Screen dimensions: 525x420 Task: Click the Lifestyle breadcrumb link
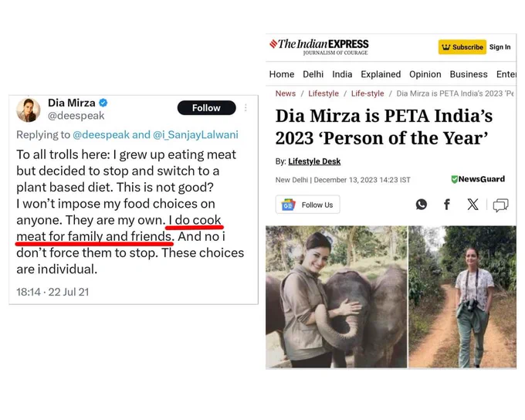[x=323, y=93]
